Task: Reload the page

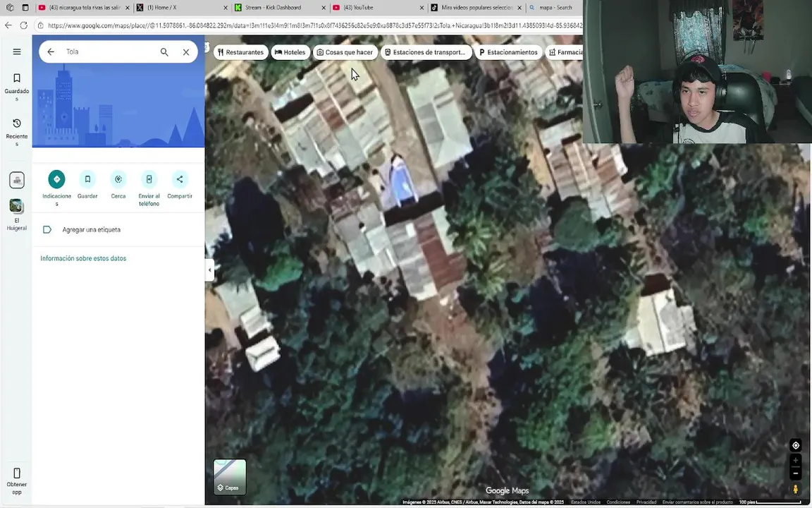Action: [x=24, y=25]
